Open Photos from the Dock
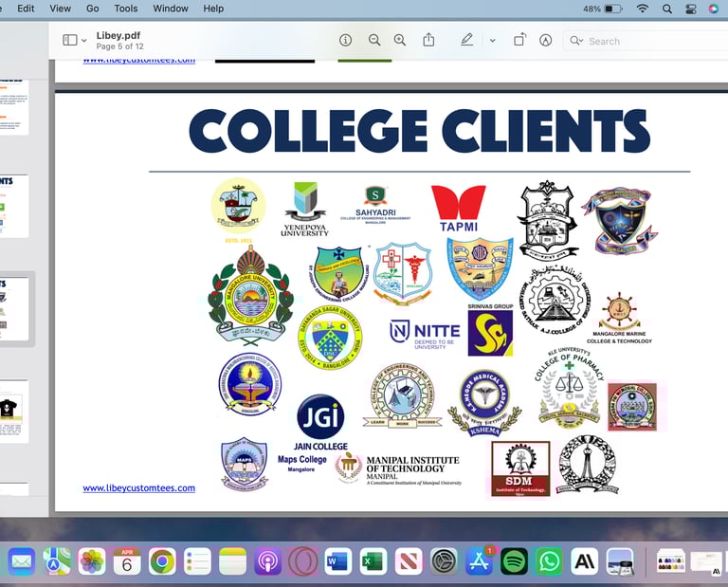Image resolution: width=728 pixels, height=587 pixels. pos(92,561)
